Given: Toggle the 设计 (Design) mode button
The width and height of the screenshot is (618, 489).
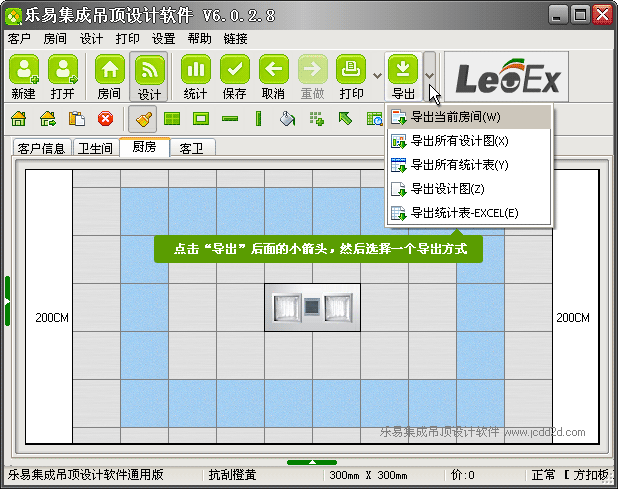Looking at the screenshot, I should tap(149, 69).
